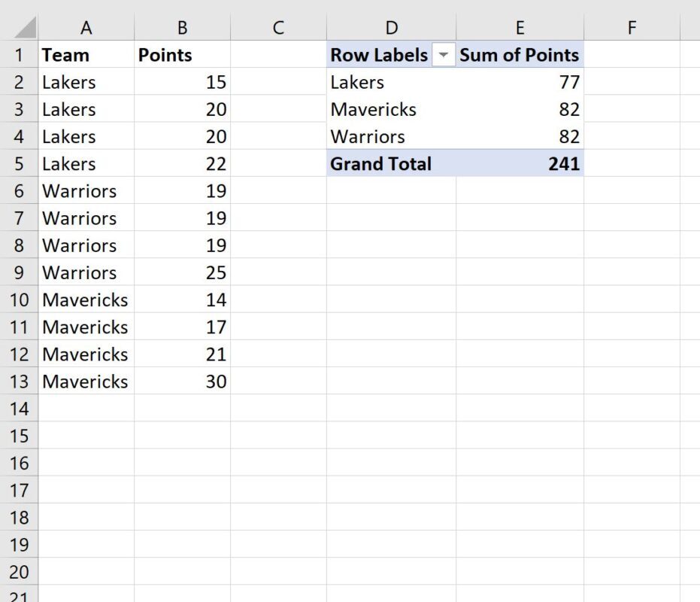The width and height of the screenshot is (700, 602).
Task: Select column B header
Action: (182, 28)
